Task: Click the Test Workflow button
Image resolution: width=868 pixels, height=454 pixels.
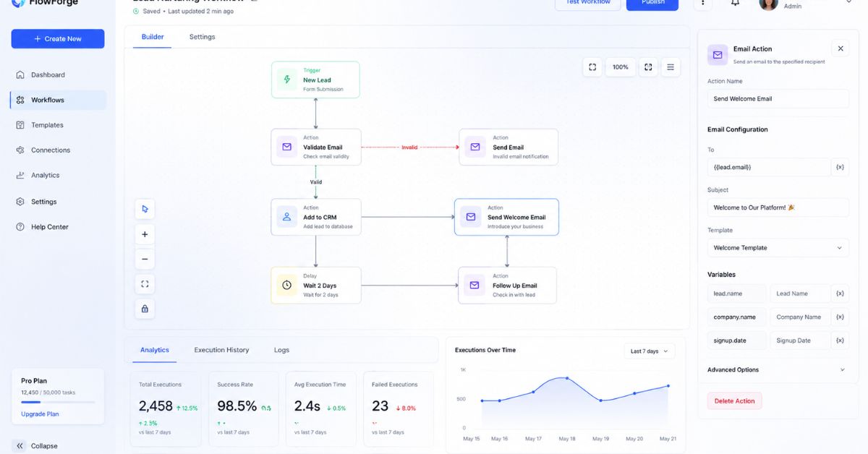Action: 587,3
